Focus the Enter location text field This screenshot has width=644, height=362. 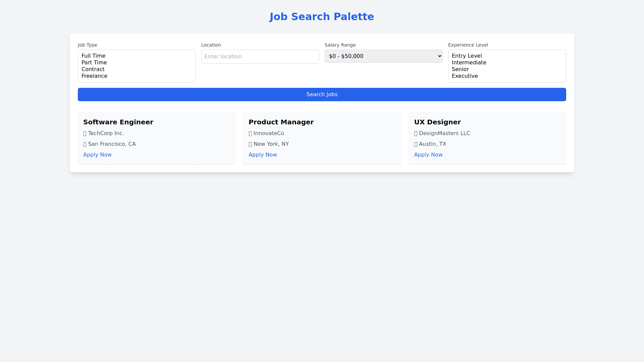point(260,57)
